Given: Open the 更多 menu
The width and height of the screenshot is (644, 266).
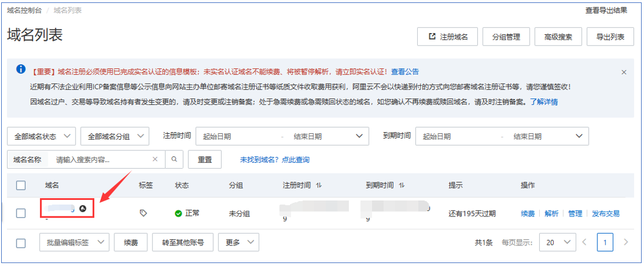Looking at the screenshot, I should pyautogui.click(x=239, y=242).
